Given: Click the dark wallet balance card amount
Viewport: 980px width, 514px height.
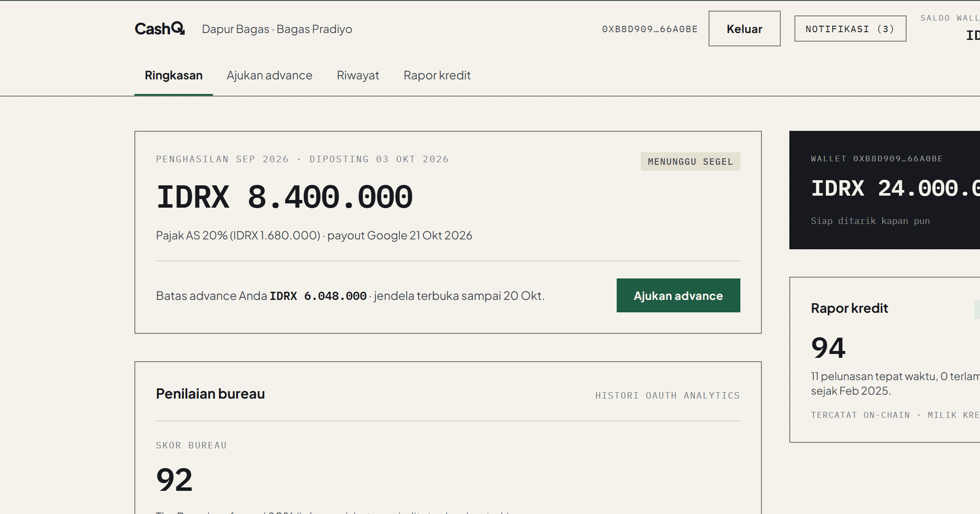Looking at the screenshot, I should (x=895, y=189).
